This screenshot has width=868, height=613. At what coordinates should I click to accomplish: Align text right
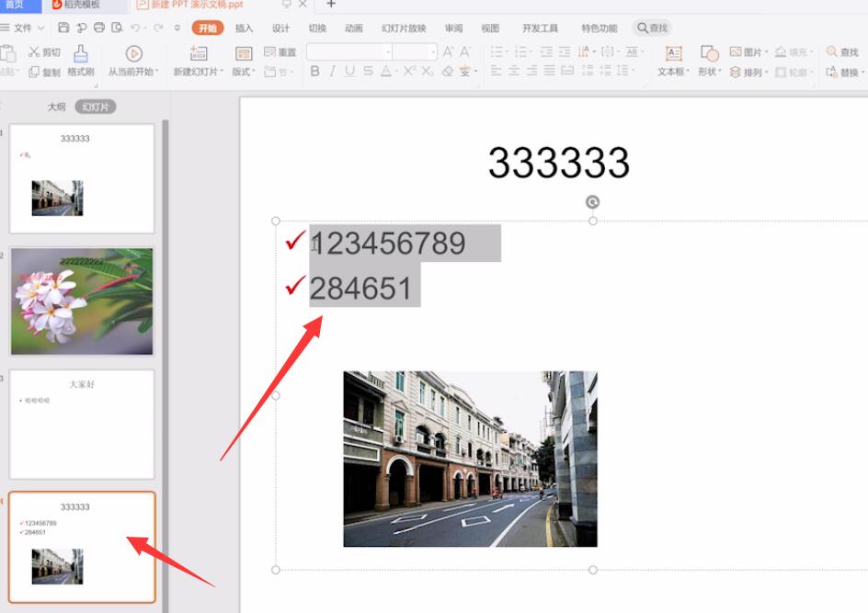click(x=532, y=71)
